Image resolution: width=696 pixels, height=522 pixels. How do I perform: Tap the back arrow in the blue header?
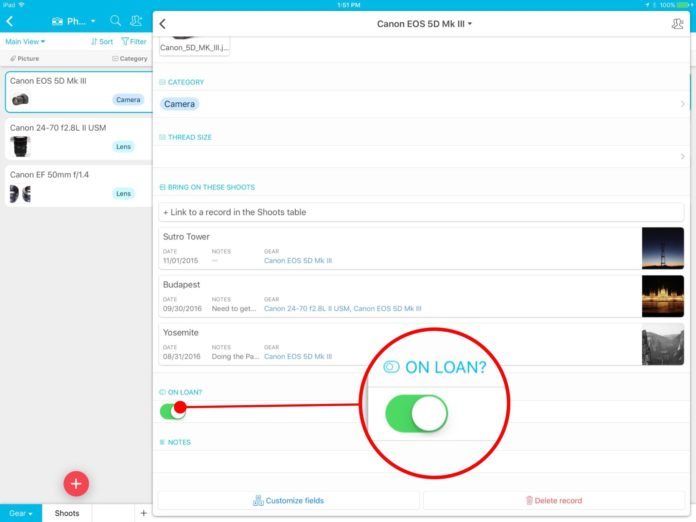click(x=10, y=21)
